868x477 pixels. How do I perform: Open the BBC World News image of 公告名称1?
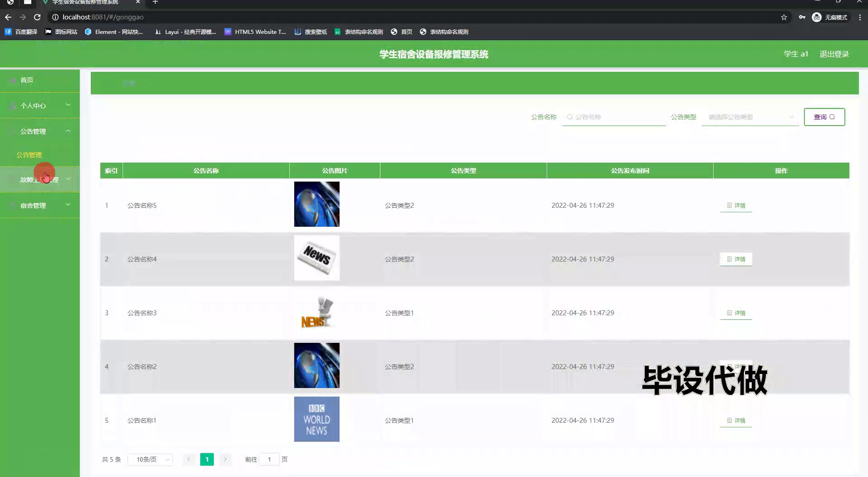[x=316, y=419]
